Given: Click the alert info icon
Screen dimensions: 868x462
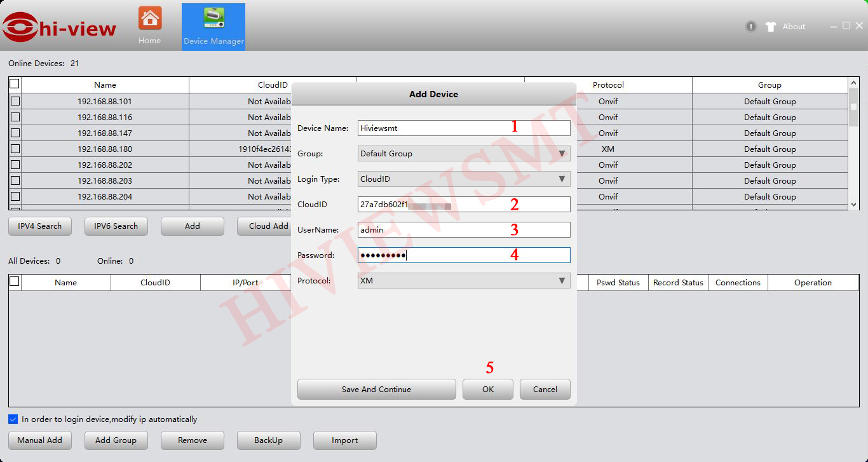Looking at the screenshot, I should 751,27.
